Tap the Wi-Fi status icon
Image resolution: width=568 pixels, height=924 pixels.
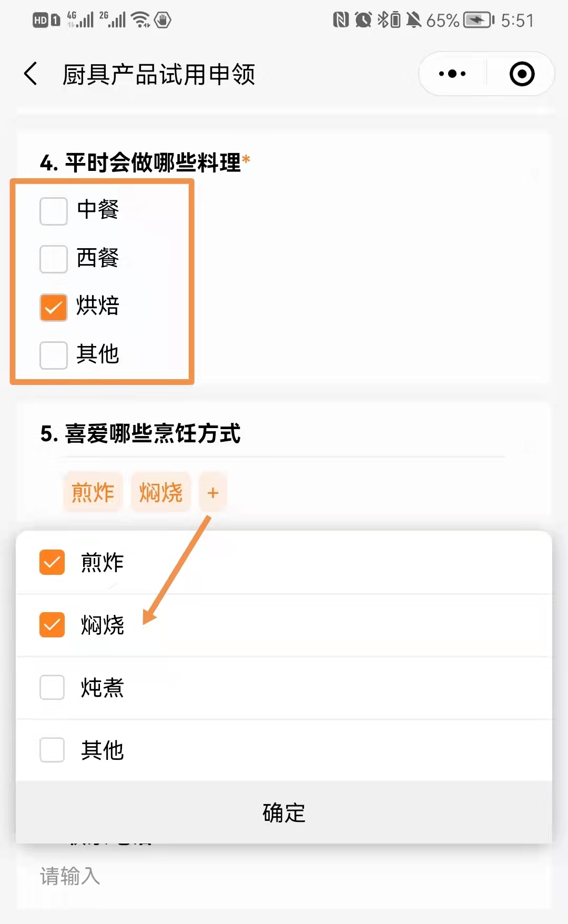click(x=140, y=20)
